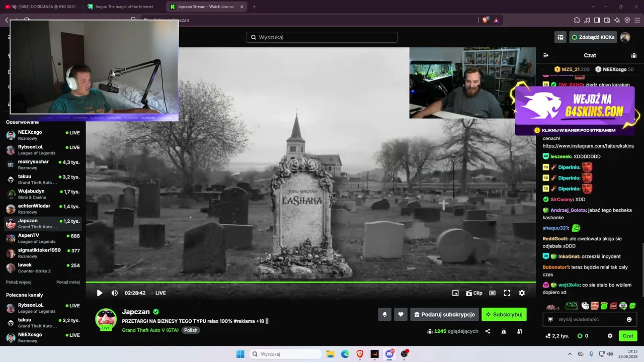This screenshot has height=362, width=644.
Task: Click the chat message input field
Action: point(590,319)
